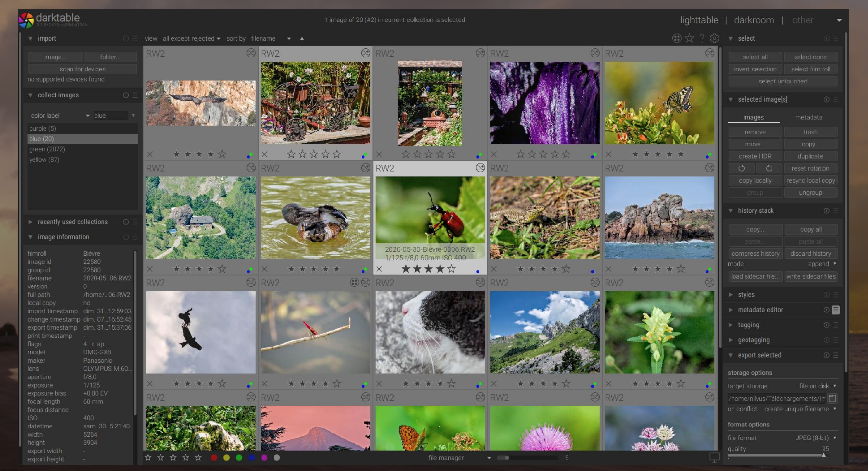Reset the selected image[s] module
The width and height of the screenshot is (868, 471).
[x=826, y=99]
